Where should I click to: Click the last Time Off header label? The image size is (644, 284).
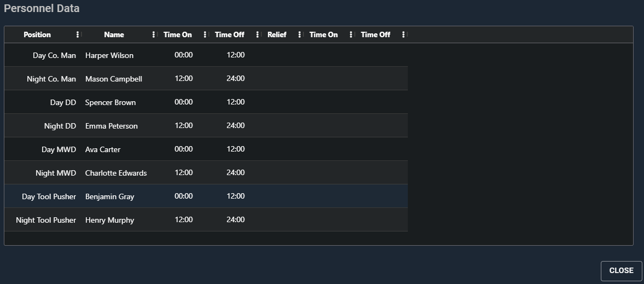[376, 34]
